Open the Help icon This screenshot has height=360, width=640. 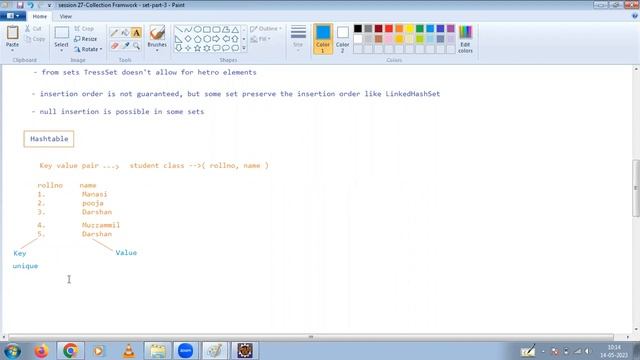[x=635, y=16]
